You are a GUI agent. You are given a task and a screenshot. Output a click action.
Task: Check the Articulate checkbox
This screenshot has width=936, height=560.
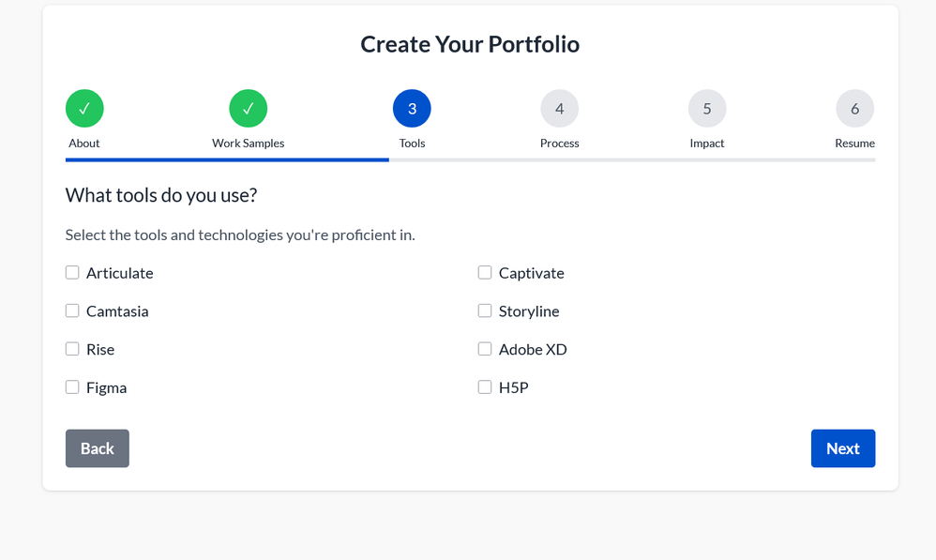point(72,273)
